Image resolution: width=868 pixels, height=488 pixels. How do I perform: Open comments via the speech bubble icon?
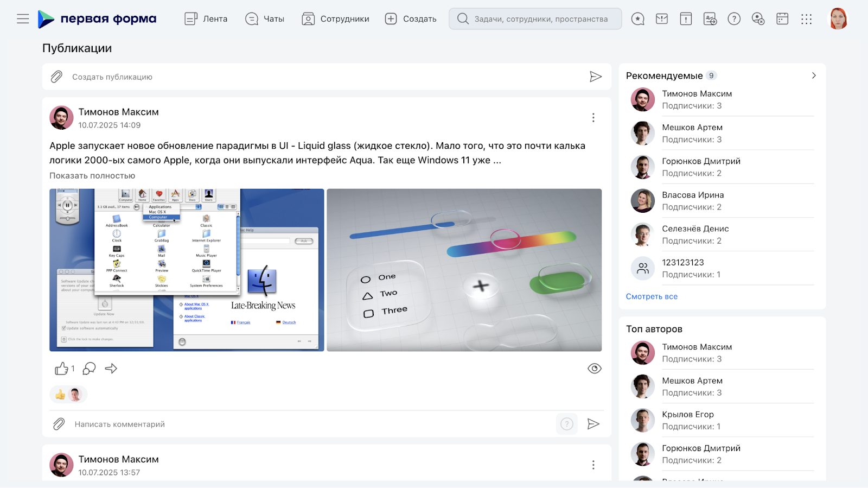coord(89,369)
